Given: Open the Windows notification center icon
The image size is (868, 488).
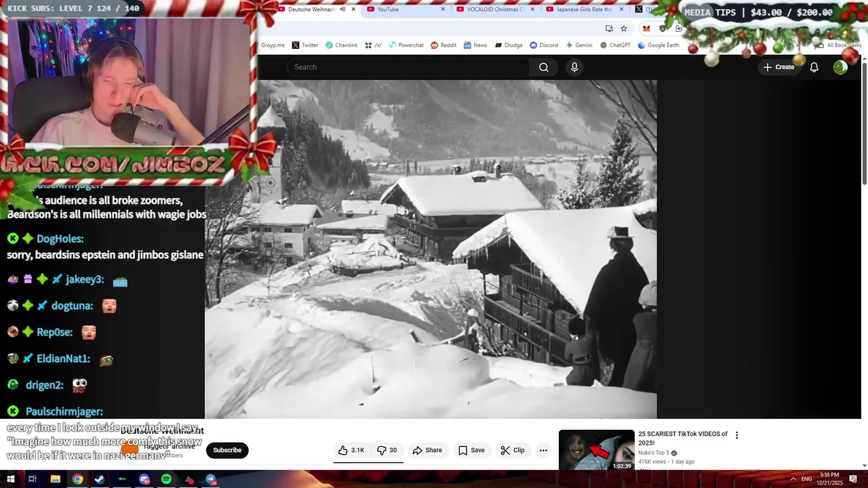Looking at the screenshot, I should [853, 479].
